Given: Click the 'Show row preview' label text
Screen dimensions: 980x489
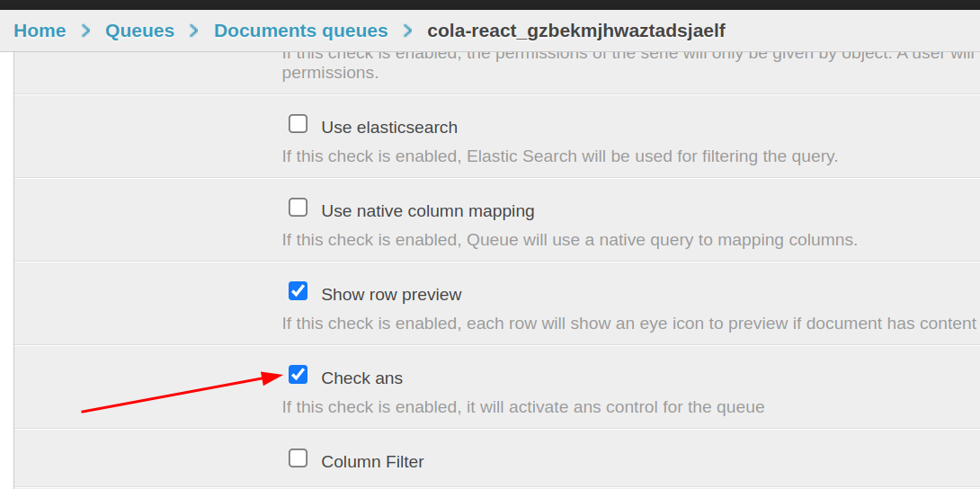Looking at the screenshot, I should click(391, 295).
